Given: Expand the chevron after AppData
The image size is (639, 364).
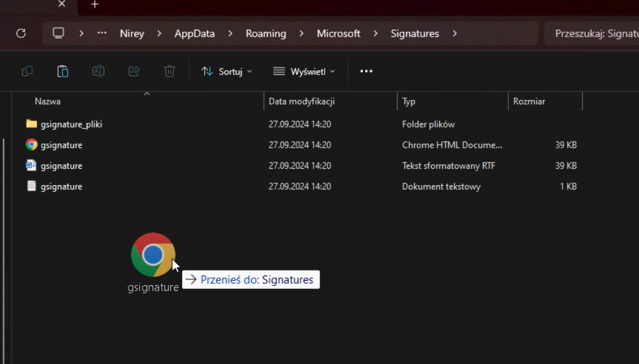Looking at the screenshot, I should [x=230, y=33].
